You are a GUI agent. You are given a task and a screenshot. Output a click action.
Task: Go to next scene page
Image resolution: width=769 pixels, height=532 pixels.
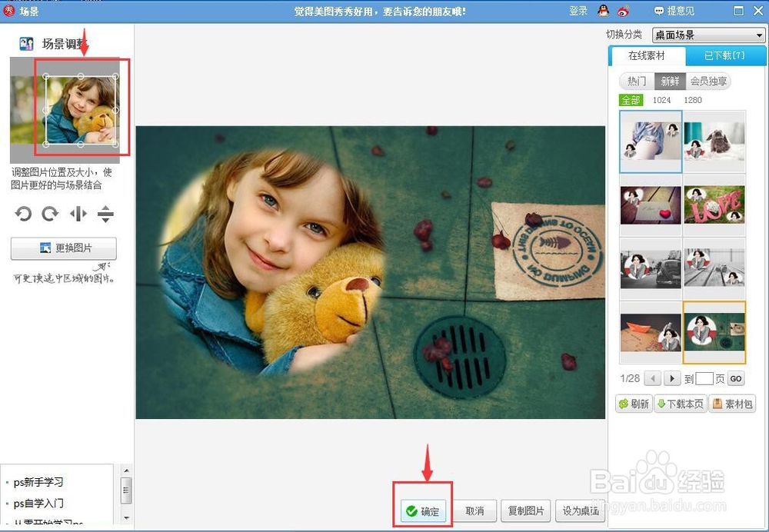(672, 378)
